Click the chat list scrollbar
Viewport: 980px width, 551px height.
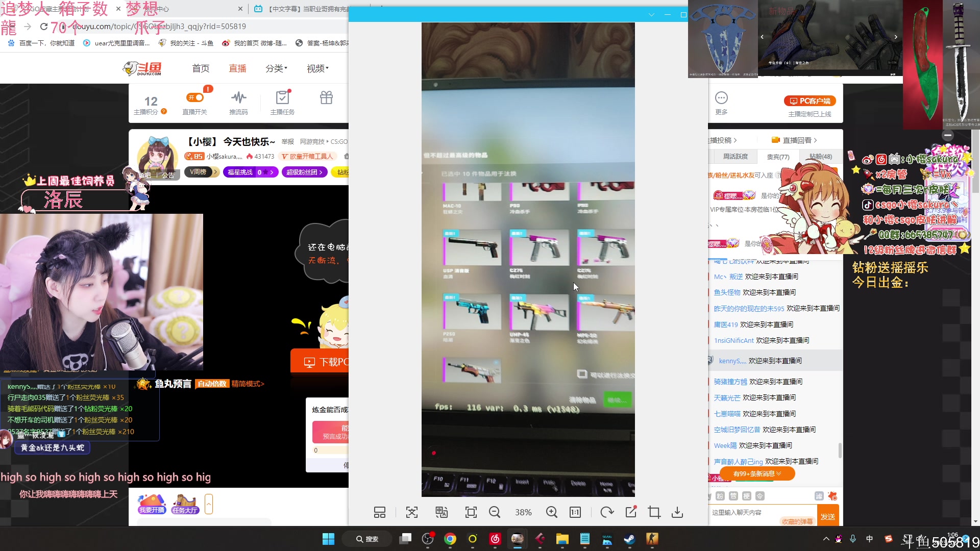tap(840, 450)
